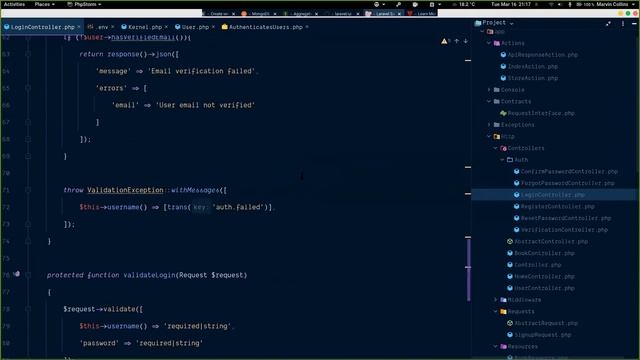Click the editor vertical scrollbar thumb
The width and height of the screenshot is (640, 360).
coord(468,269)
